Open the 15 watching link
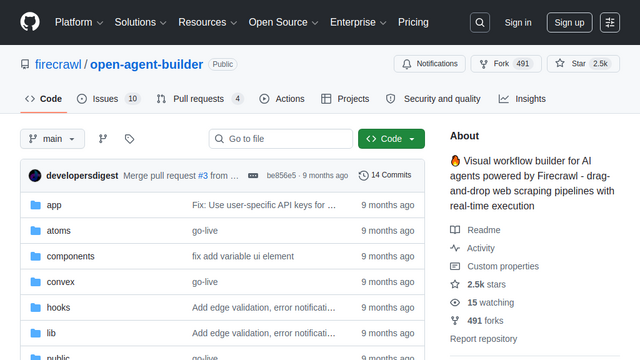Screen dimensions: 640x360 coord(491,302)
